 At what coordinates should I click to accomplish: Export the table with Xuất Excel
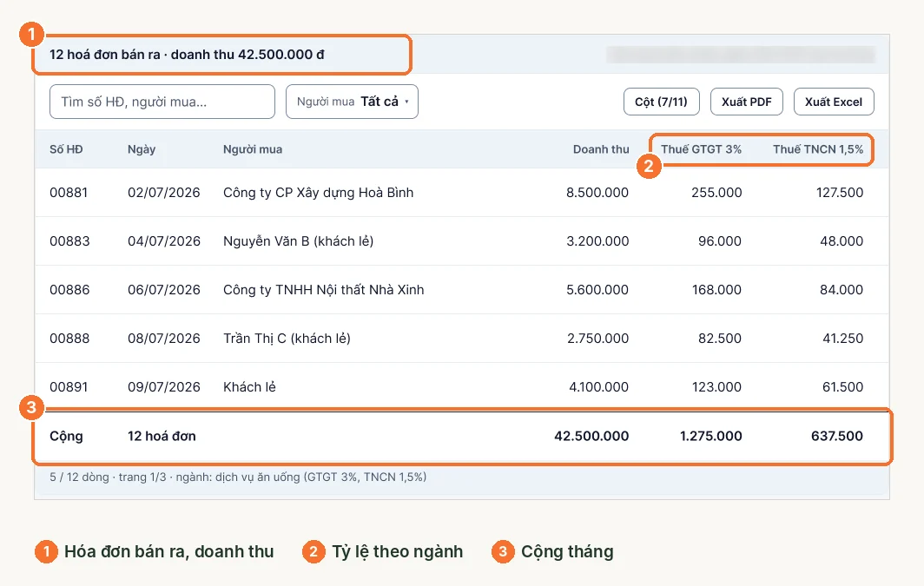834,102
